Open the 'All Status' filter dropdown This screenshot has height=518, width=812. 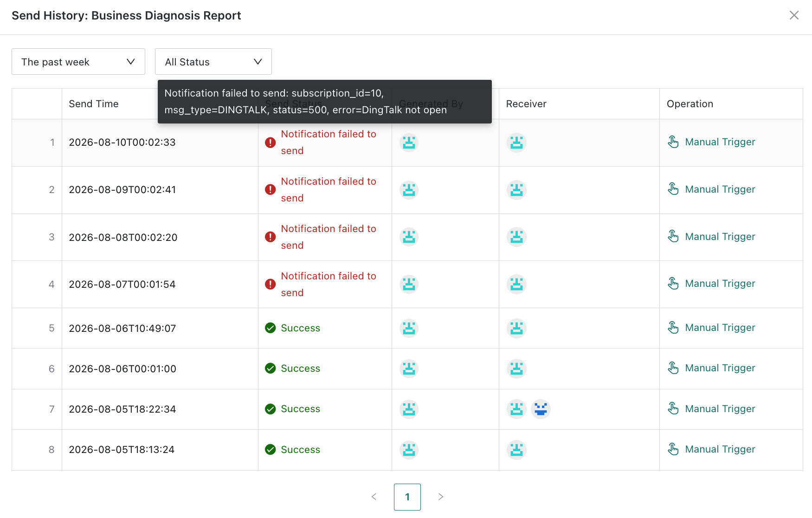(213, 62)
